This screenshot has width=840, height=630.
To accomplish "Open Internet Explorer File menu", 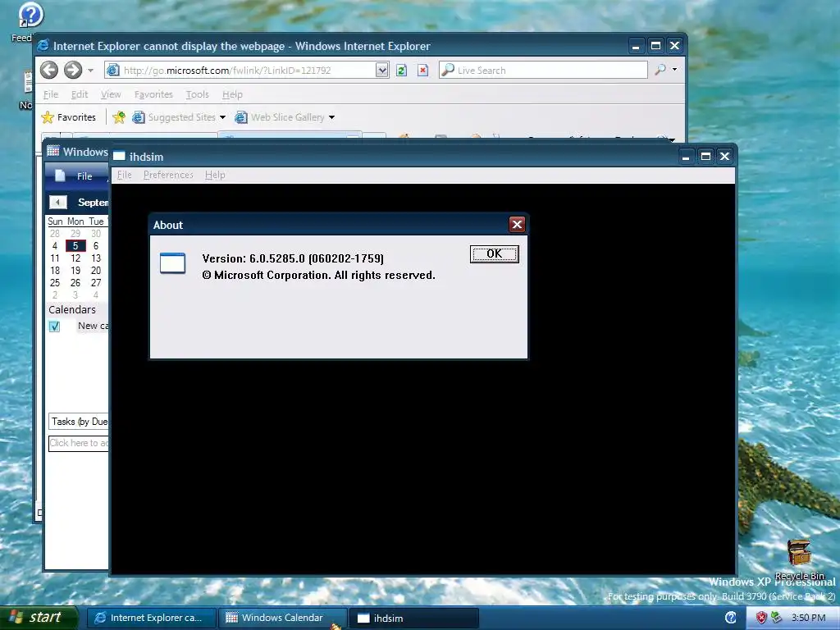I will 51,94.
